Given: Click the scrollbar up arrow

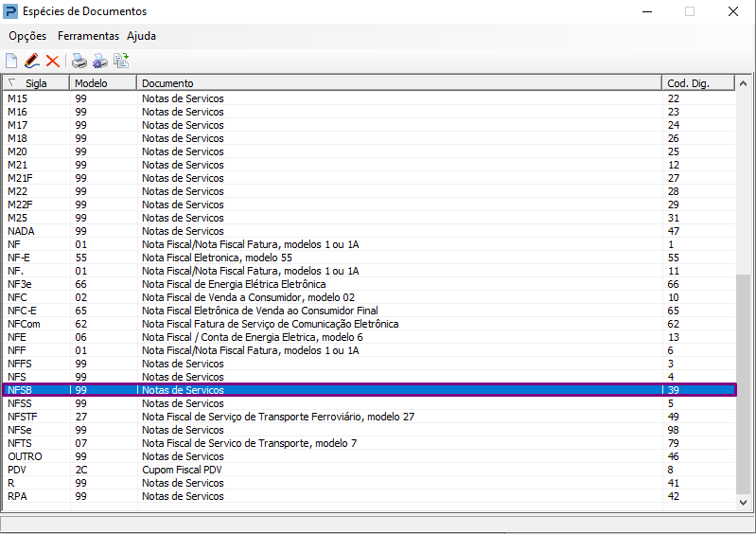Looking at the screenshot, I should coord(743,83).
